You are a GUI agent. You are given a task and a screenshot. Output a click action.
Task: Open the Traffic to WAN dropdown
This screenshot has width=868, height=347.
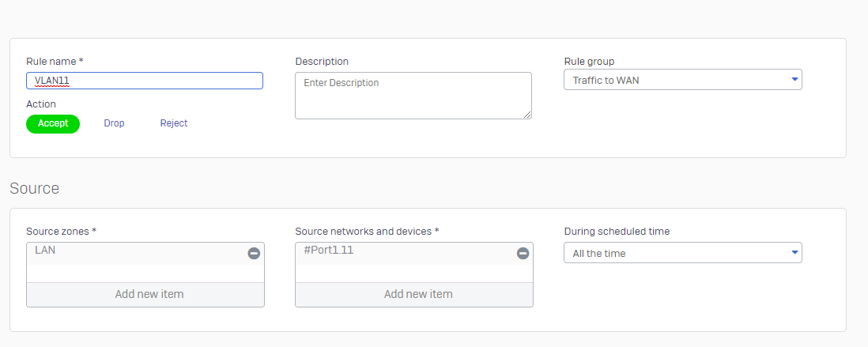682,80
